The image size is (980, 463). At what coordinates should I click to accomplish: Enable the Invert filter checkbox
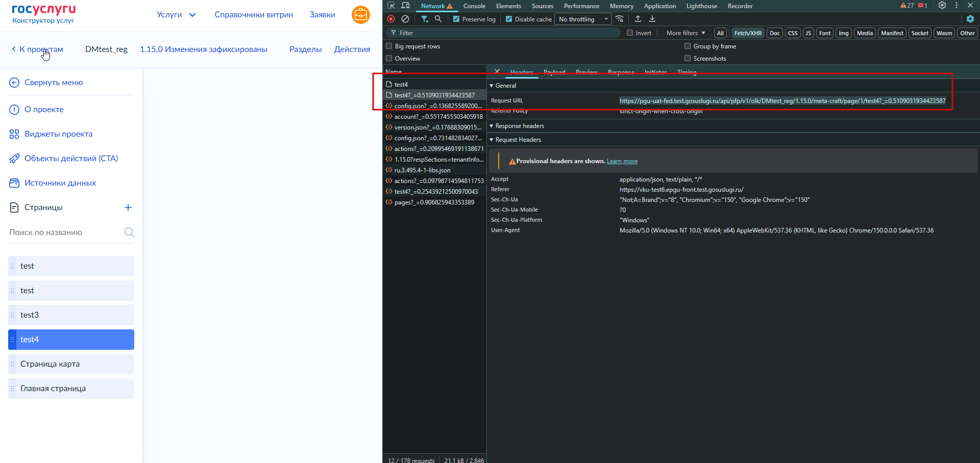(630, 33)
